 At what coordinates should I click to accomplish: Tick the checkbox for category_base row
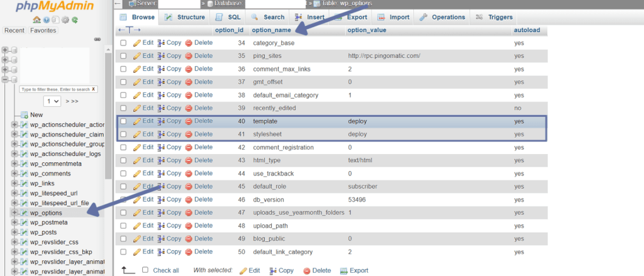click(x=124, y=43)
